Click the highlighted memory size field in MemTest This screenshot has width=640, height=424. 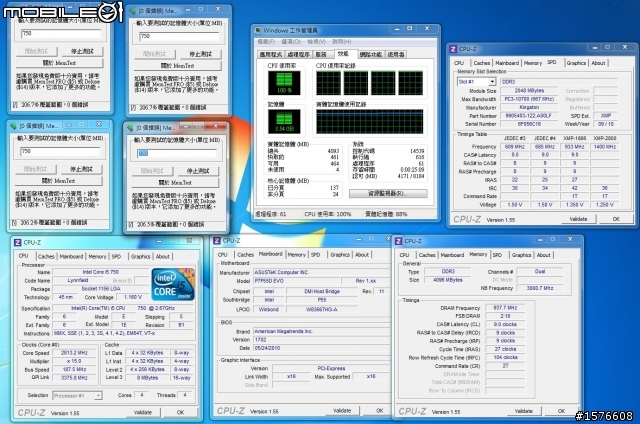click(176, 153)
